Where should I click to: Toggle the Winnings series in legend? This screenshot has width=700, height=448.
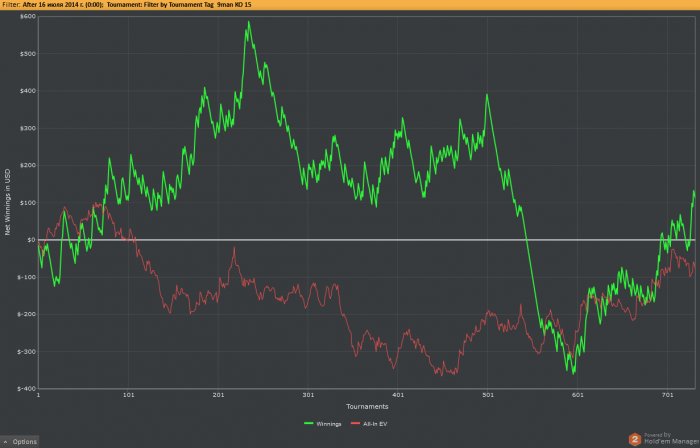click(x=323, y=423)
